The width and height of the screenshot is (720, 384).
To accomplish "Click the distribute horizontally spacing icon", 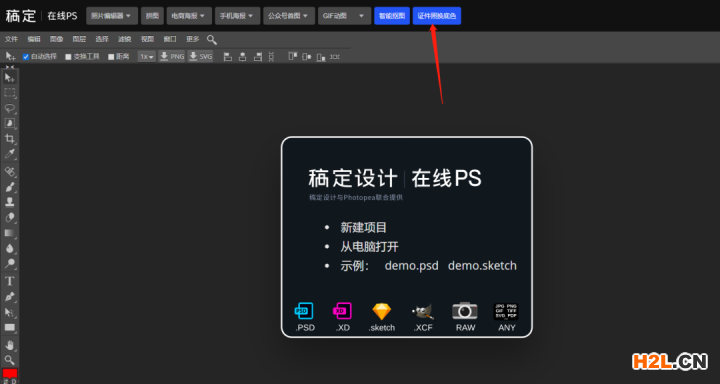I will tap(335, 56).
